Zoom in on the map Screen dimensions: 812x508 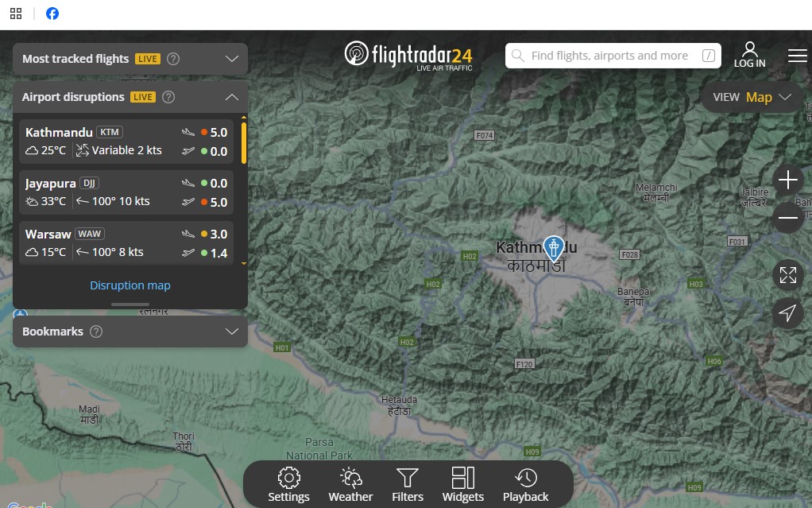click(x=787, y=180)
